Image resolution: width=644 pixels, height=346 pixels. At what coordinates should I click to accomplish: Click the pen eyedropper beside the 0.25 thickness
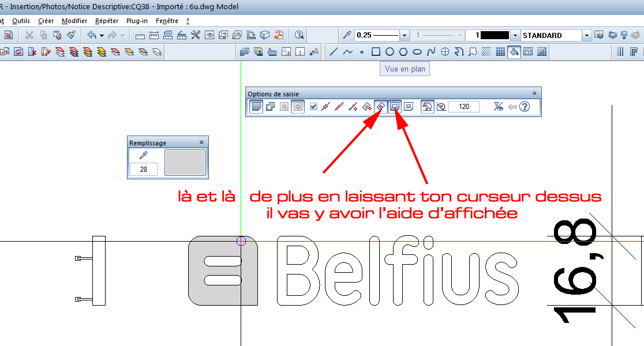point(347,35)
